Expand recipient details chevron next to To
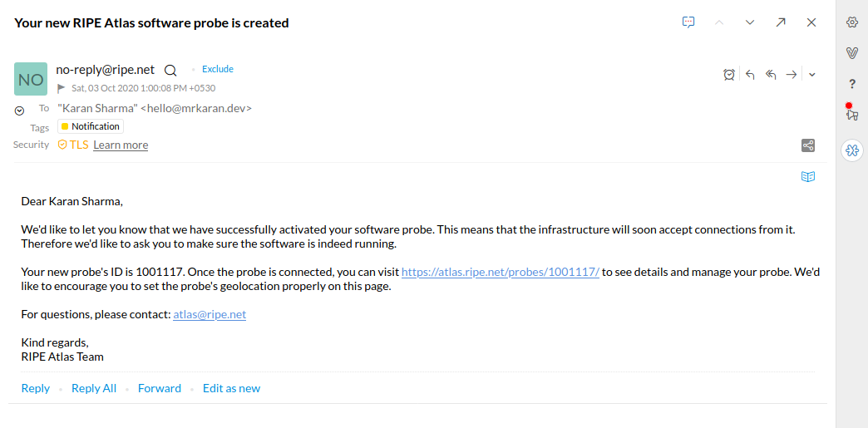Viewport: 868px width, 428px height. tap(19, 111)
